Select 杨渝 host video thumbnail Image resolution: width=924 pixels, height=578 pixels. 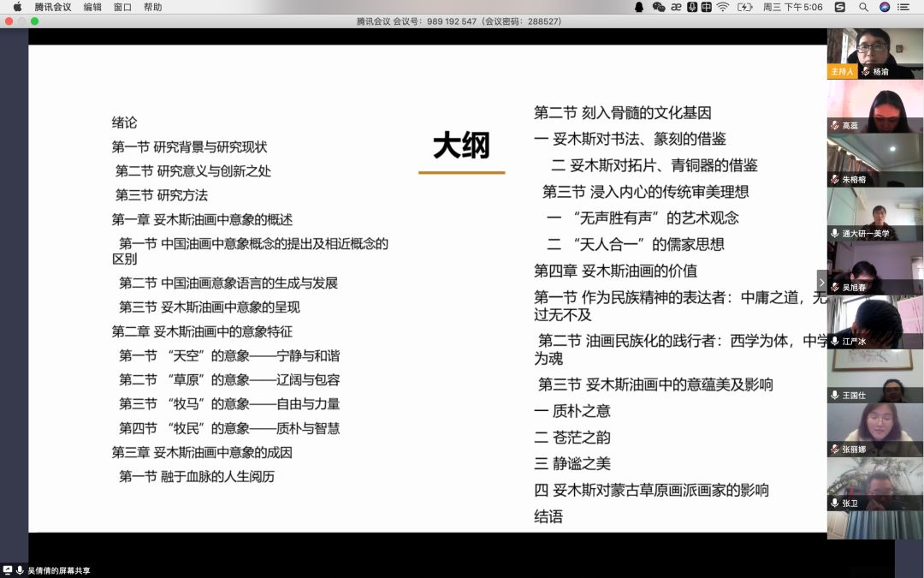tap(874, 53)
